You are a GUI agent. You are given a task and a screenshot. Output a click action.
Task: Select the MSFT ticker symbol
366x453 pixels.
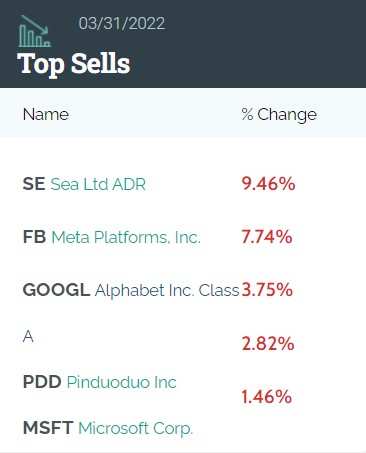(48, 428)
